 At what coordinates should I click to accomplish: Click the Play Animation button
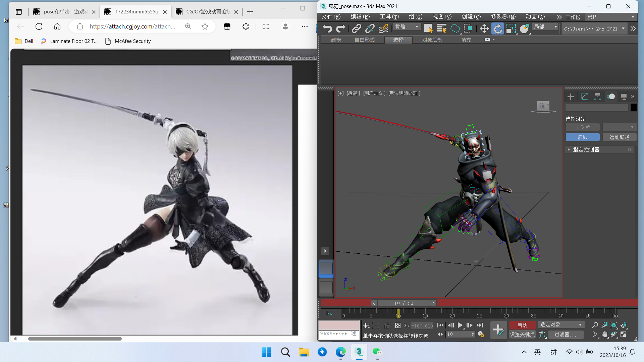pyautogui.click(x=460, y=325)
